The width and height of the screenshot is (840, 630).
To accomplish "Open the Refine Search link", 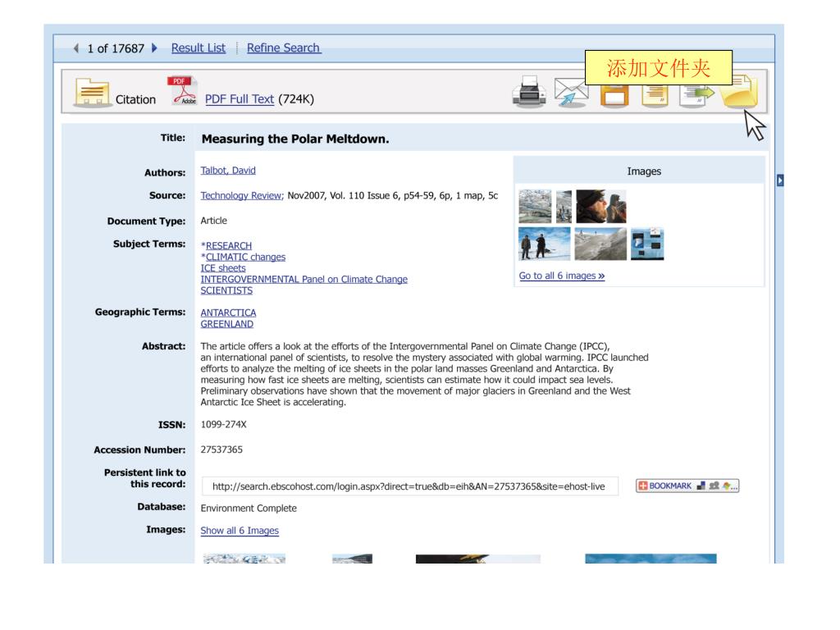I will 283,48.
